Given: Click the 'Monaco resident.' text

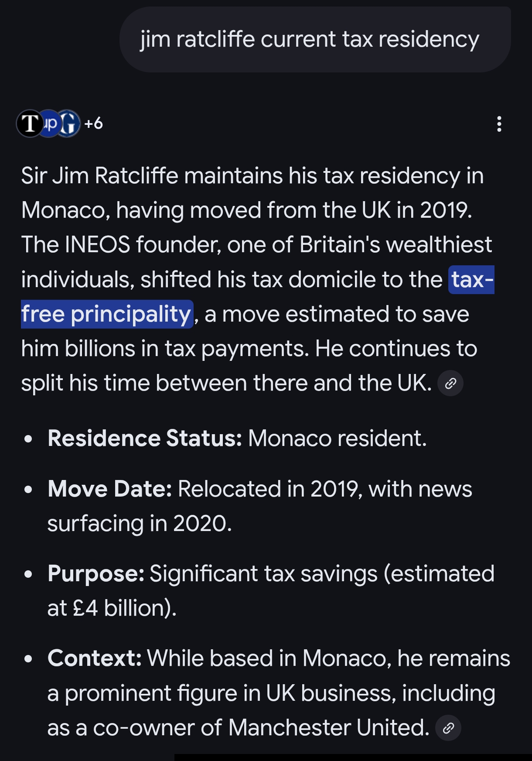Looking at the screenshot, I should click(x=337, y=438).
